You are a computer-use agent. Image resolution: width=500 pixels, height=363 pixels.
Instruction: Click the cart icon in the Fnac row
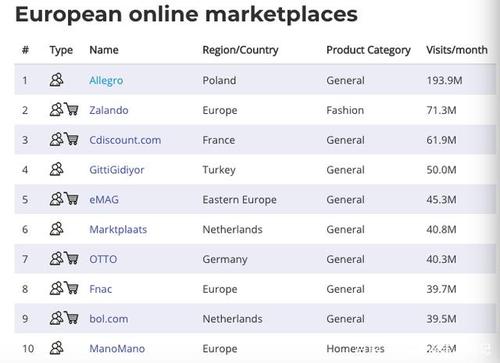[x=71, y=288]
